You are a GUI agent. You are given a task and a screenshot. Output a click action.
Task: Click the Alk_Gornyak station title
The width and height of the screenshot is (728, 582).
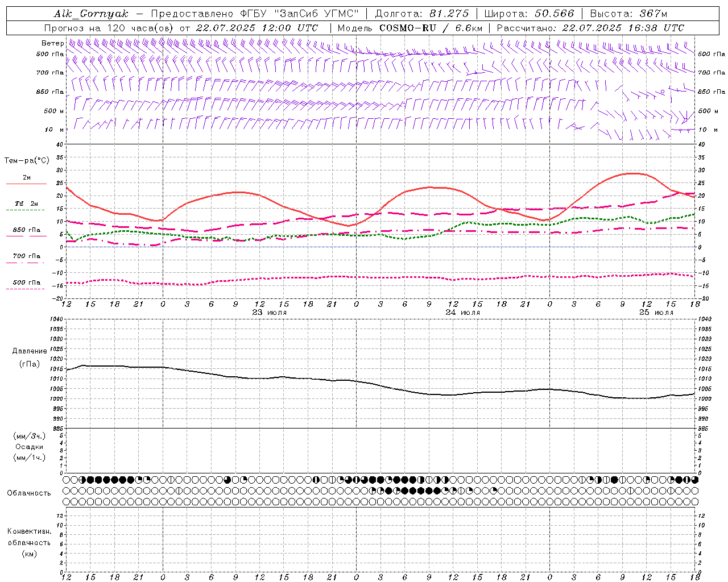(91, 14)
